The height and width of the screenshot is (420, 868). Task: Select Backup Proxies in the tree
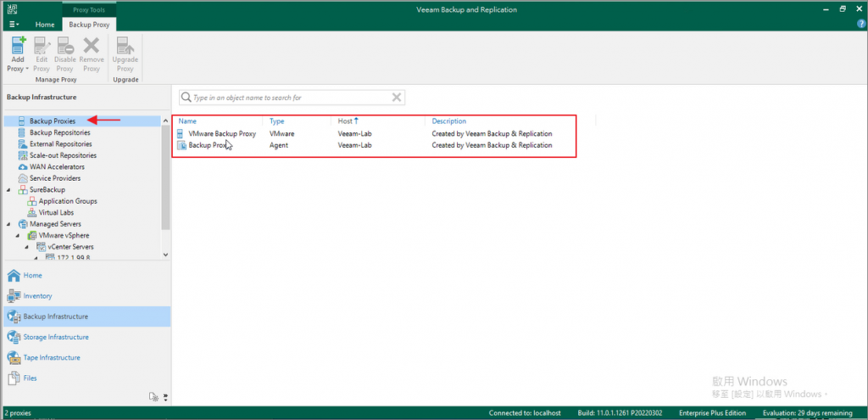(53, 120)
